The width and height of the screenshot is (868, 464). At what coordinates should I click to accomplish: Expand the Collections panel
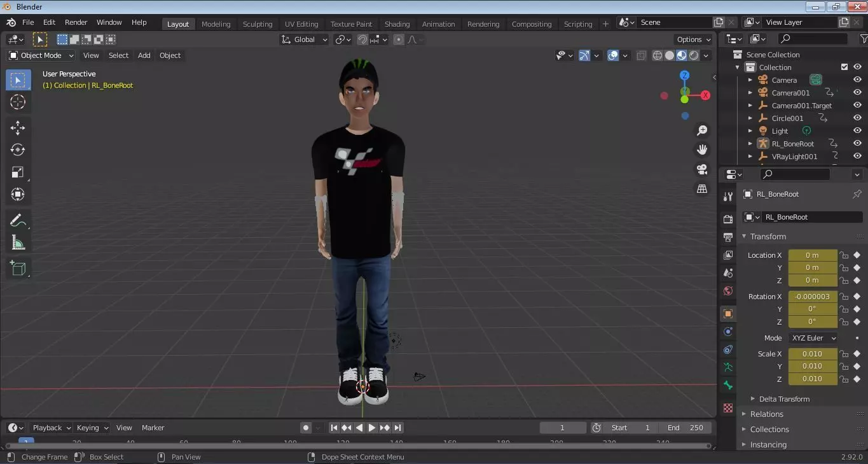click(769, 430)
